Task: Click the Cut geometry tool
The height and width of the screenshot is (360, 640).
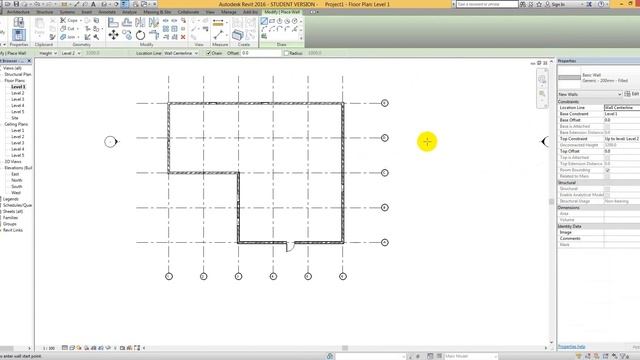Action: [x=68, y=29]
